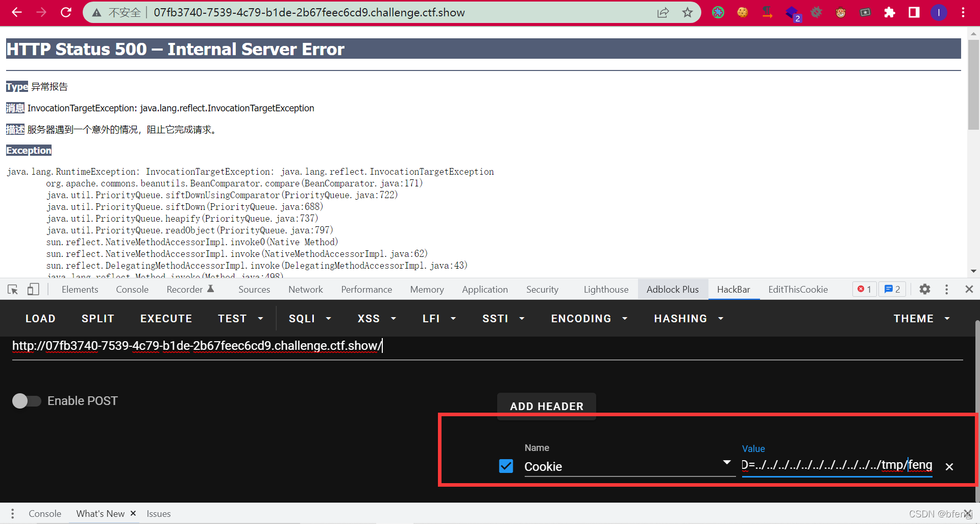Go forward with the browser forward arrow
This screenshot has width=980, height=524.
coord(41,12)
